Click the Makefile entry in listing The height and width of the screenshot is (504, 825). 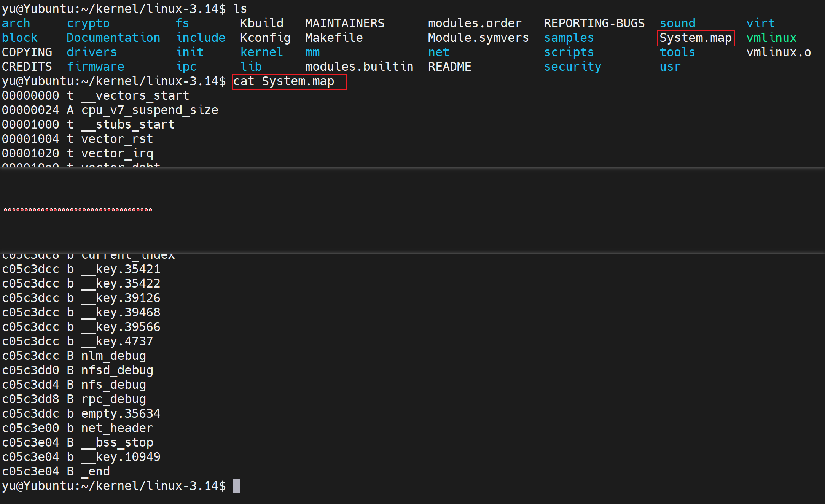[x=334, y=38]
